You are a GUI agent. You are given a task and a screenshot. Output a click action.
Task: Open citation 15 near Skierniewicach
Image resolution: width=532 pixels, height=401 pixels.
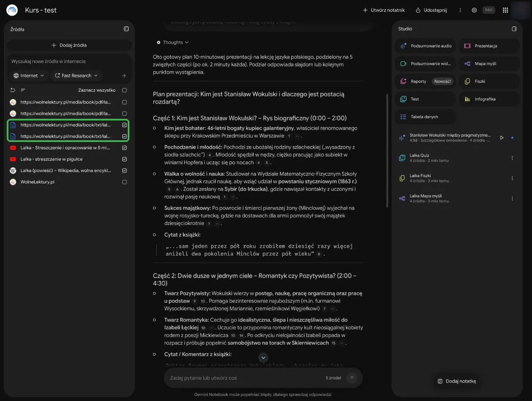[x=333, y=343]
